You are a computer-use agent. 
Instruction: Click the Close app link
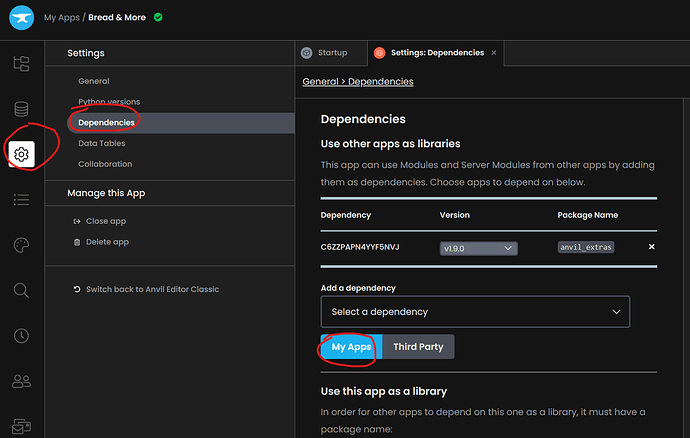[106, 221]
